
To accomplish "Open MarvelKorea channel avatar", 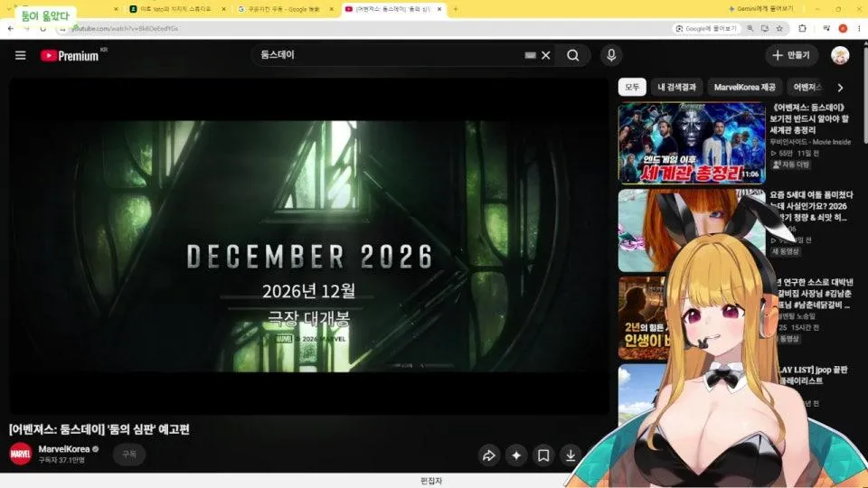I will [21, 454].
